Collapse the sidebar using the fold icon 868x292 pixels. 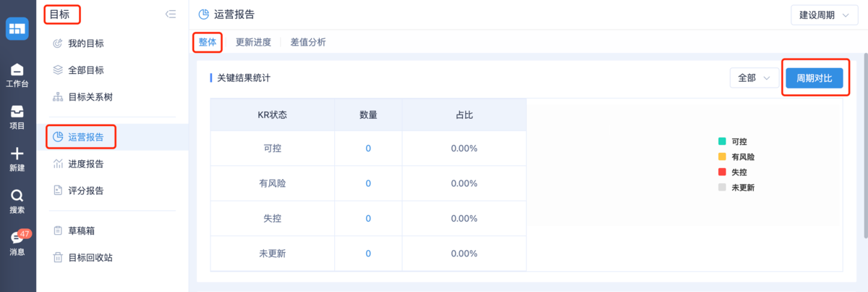[171, 14]
